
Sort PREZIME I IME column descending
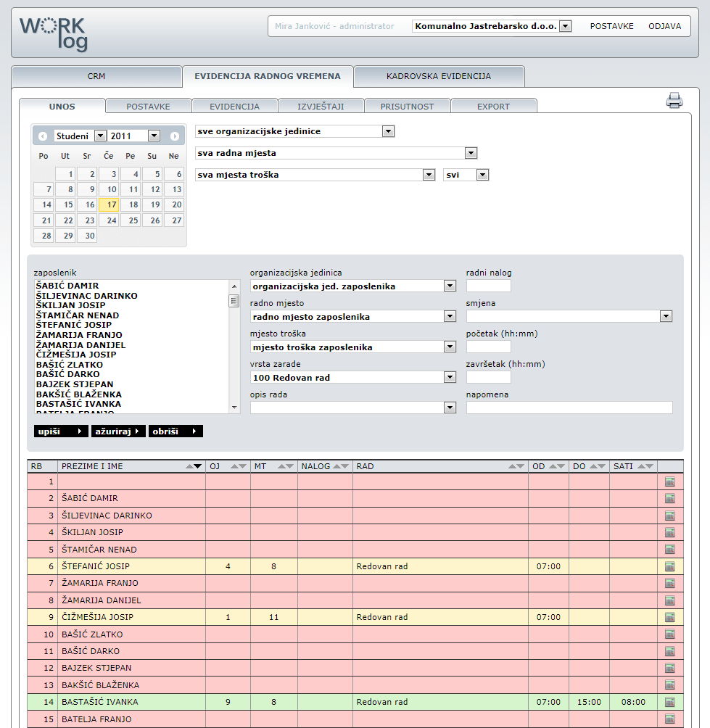tap(198, 466)
